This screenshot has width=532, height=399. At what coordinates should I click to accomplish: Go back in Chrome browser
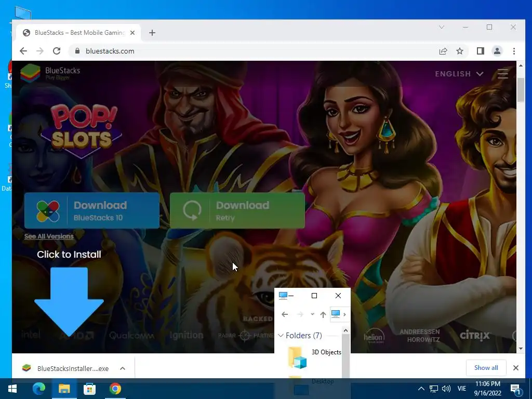(23, 51)
